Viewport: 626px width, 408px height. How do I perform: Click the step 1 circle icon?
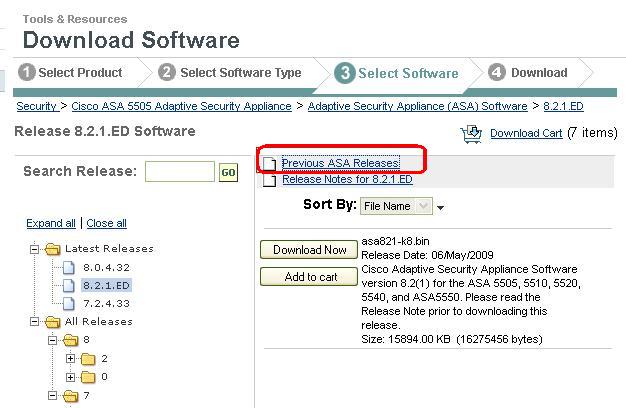27,72
